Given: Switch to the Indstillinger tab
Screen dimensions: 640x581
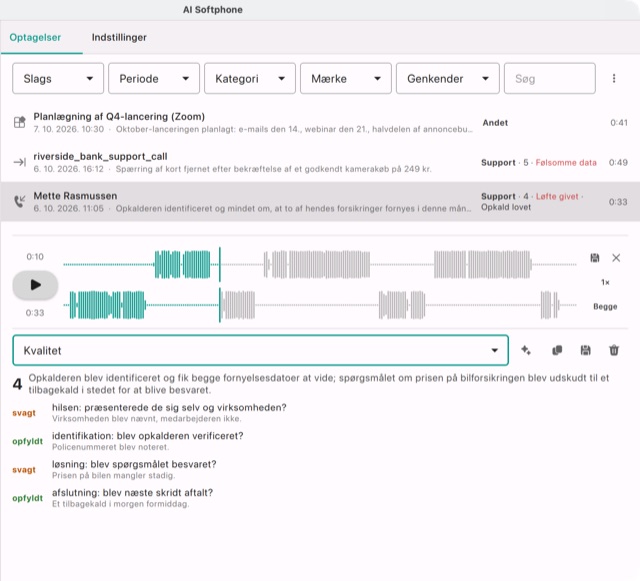Looking at the screenshot, I should pyautogui.click(x=119, y=37).
